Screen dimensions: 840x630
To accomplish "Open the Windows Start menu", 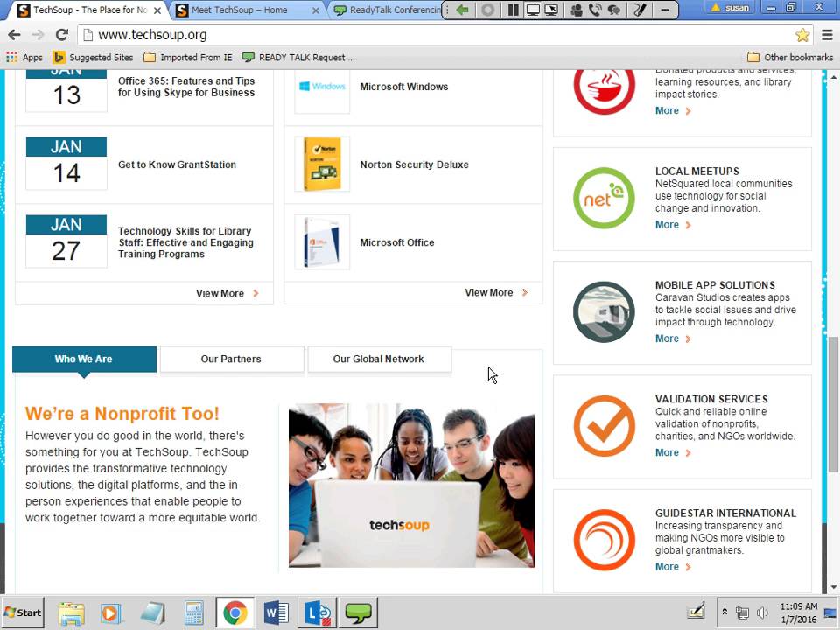I will pyautogui.click(x=23, y=612).
